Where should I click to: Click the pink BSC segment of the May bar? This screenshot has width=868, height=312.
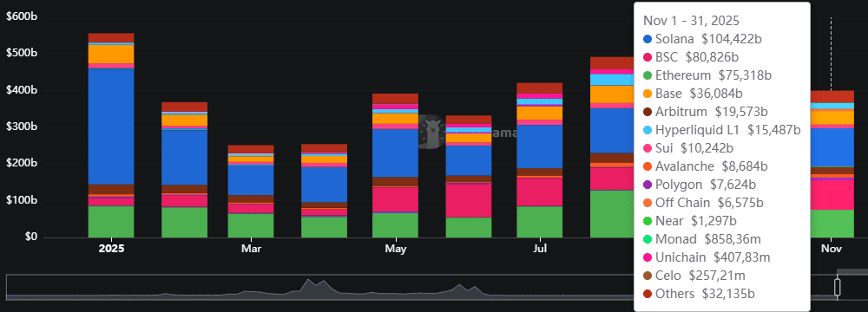point(395,199)
